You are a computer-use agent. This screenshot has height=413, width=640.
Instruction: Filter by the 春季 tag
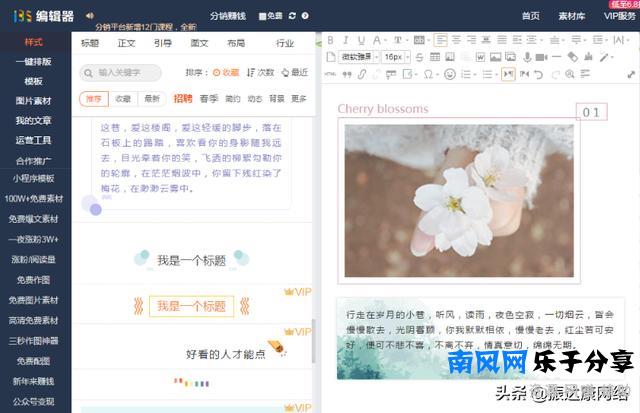click(209, 98)
